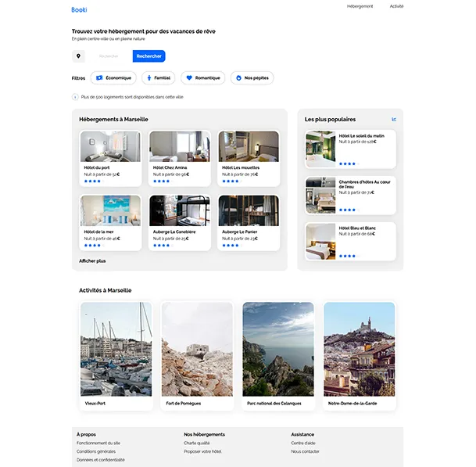Click star rating of Auberge Le Panier
The image size is (476, 467).
coord(232,245)
